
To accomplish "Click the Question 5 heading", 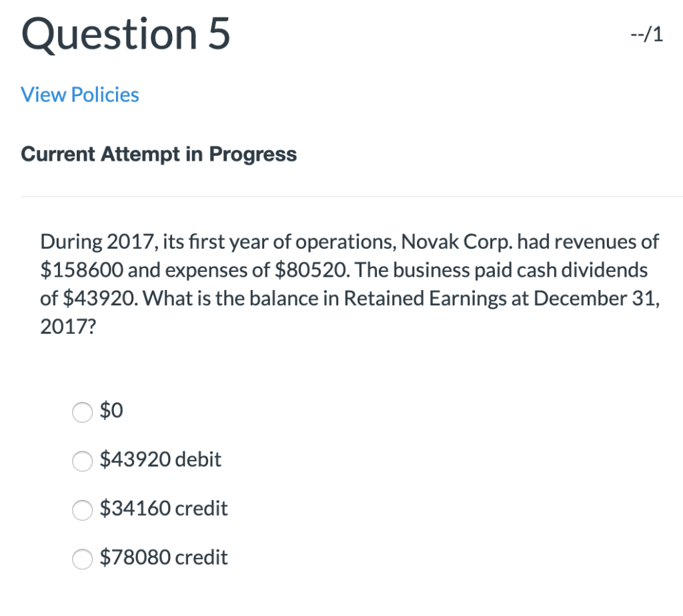I will (x=125, y=35).
